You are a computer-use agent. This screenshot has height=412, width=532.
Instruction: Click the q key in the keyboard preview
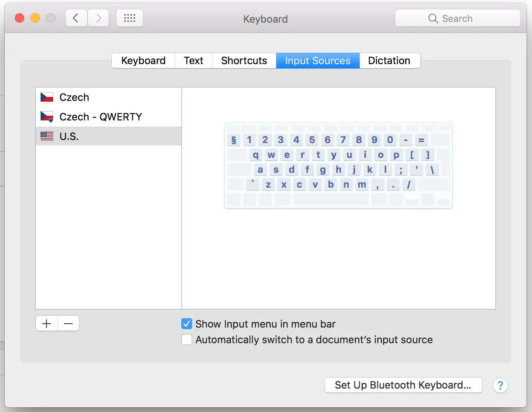[256, 155]
